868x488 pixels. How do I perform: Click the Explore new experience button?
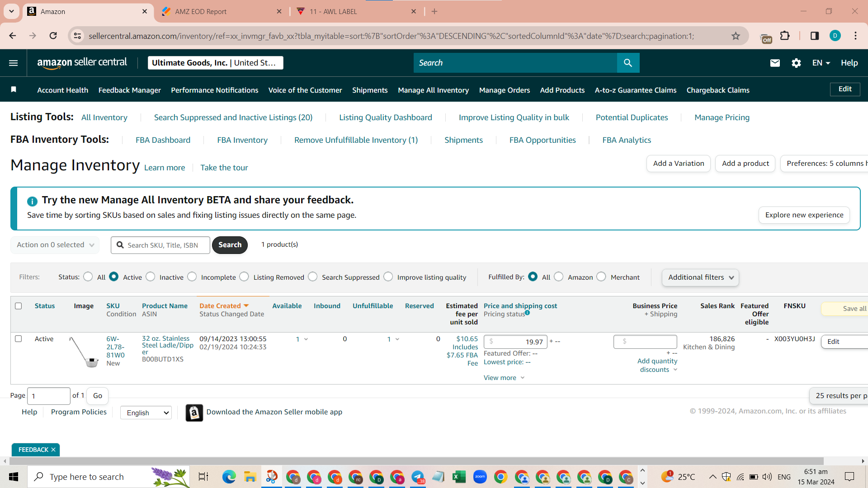pos(804,215)
